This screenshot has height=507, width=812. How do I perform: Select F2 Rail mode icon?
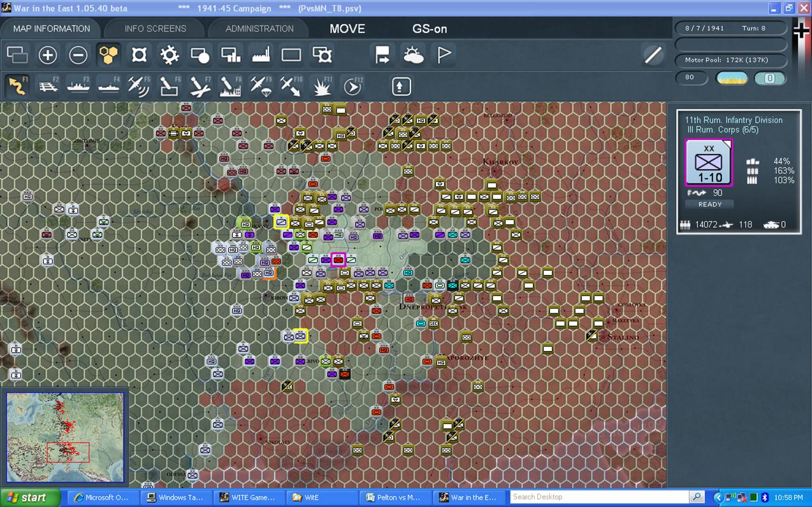48,86
